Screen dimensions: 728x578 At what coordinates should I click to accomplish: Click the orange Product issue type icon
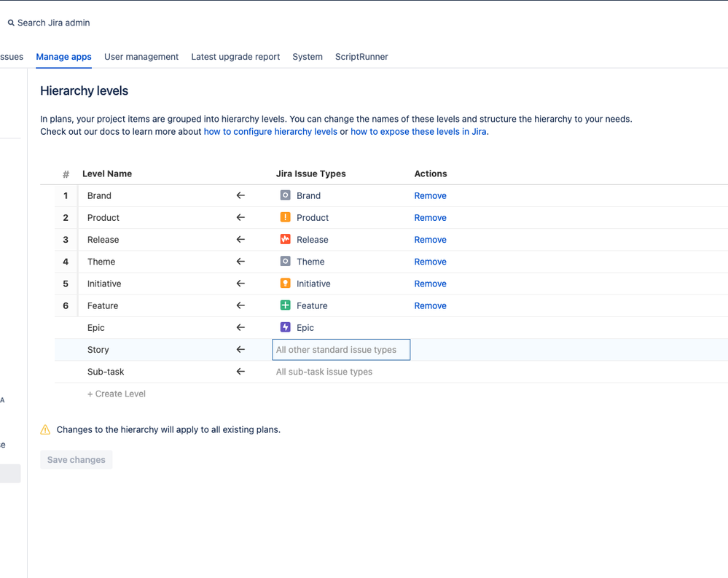[285, 217]
